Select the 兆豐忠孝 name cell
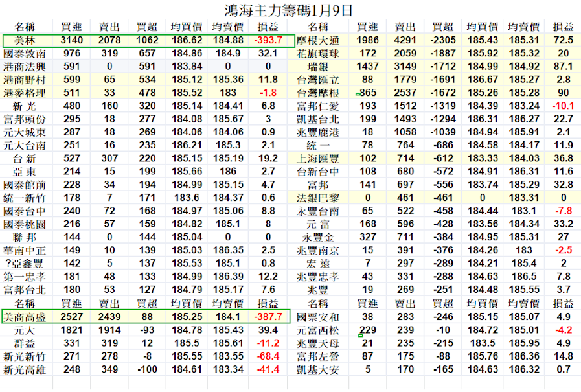 (318, 277)
